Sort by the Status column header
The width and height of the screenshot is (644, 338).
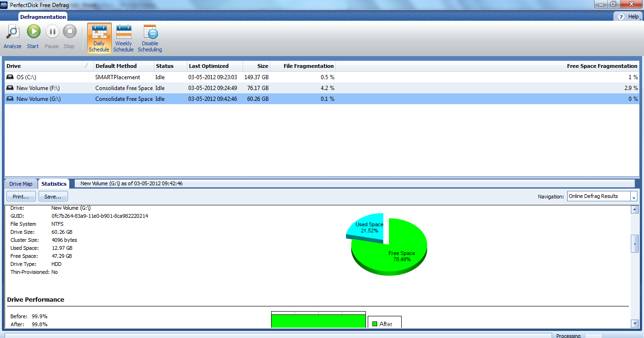(x=170, y=66)
